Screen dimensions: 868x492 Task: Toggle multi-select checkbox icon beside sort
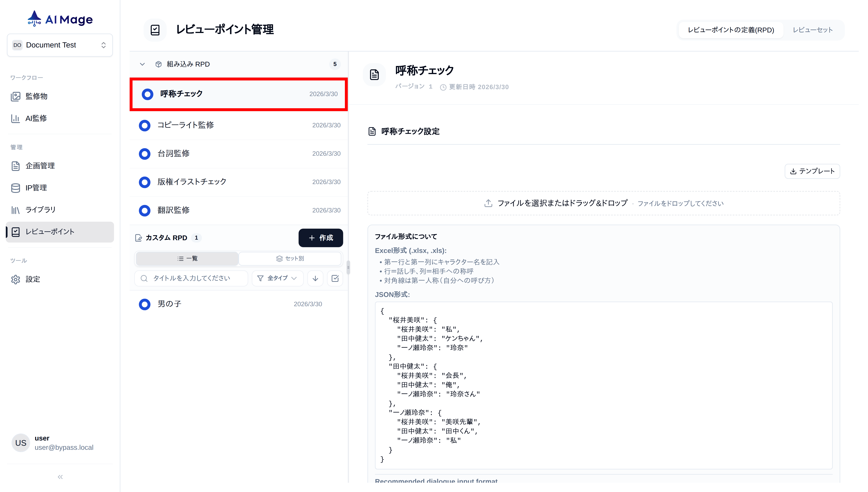[335, 278]
